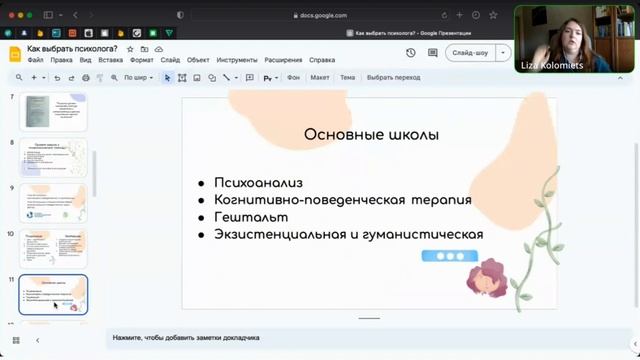The image size is (640, 360).
Task: Click Safari's docs.google.com address bar
Action: click(320, 16)
